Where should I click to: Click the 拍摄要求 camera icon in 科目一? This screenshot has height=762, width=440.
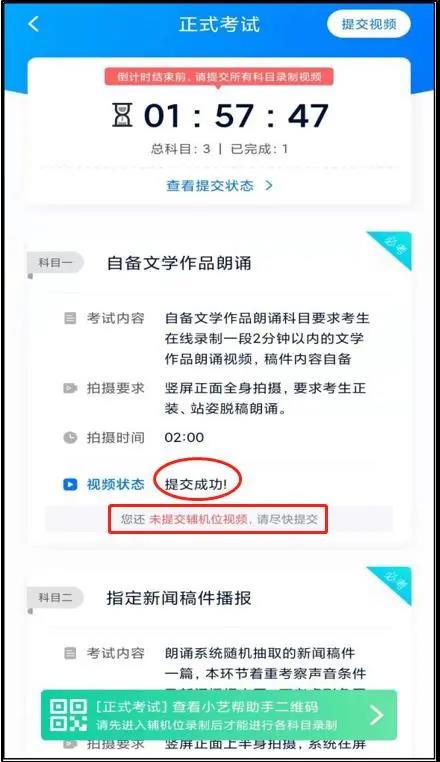point(70,388)
